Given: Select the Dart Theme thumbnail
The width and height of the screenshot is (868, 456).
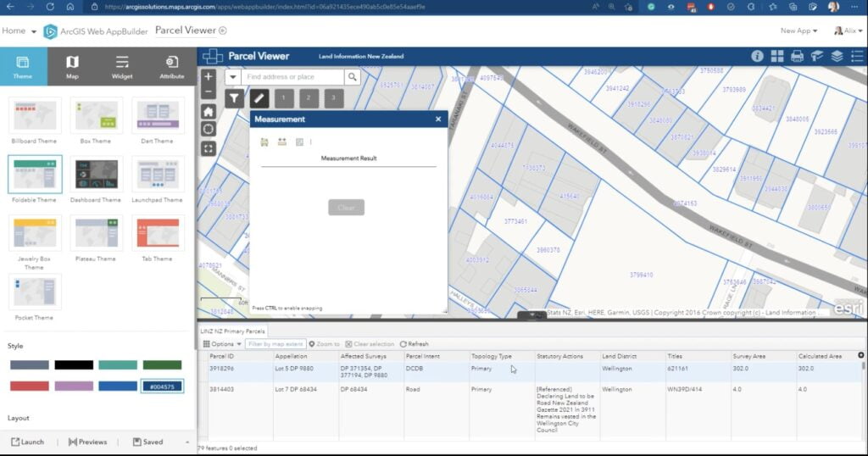Looking at the screenshot, I should 157,115.
